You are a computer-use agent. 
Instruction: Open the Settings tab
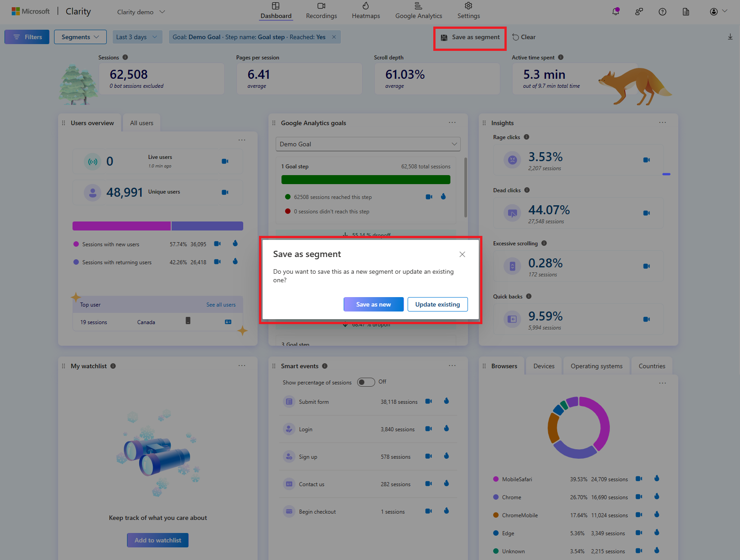click(468, 11)
